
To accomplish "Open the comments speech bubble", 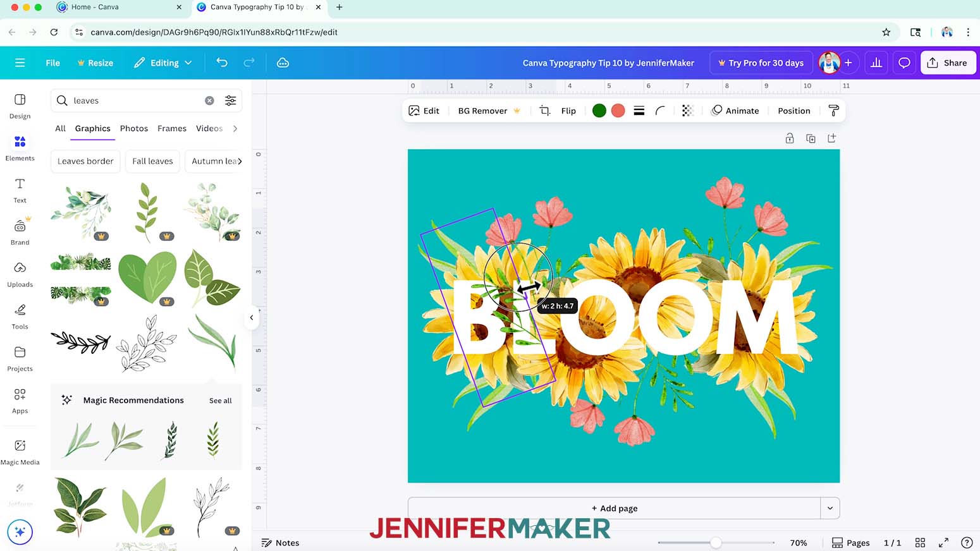I will tap(905, 63).
